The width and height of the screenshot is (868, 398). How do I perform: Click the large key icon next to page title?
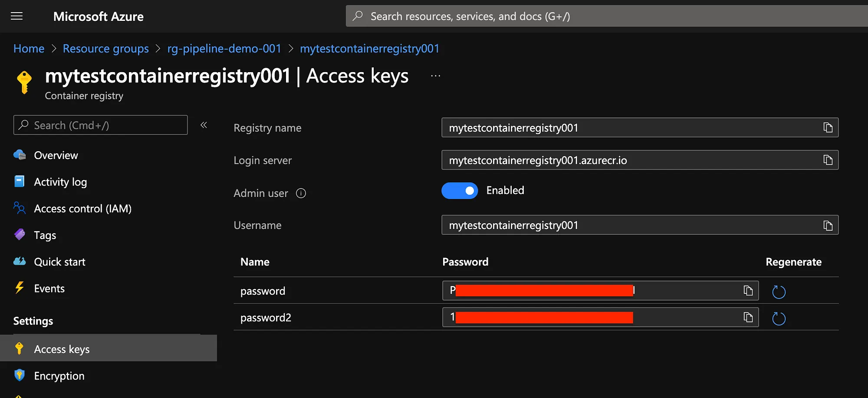[24, 82]
